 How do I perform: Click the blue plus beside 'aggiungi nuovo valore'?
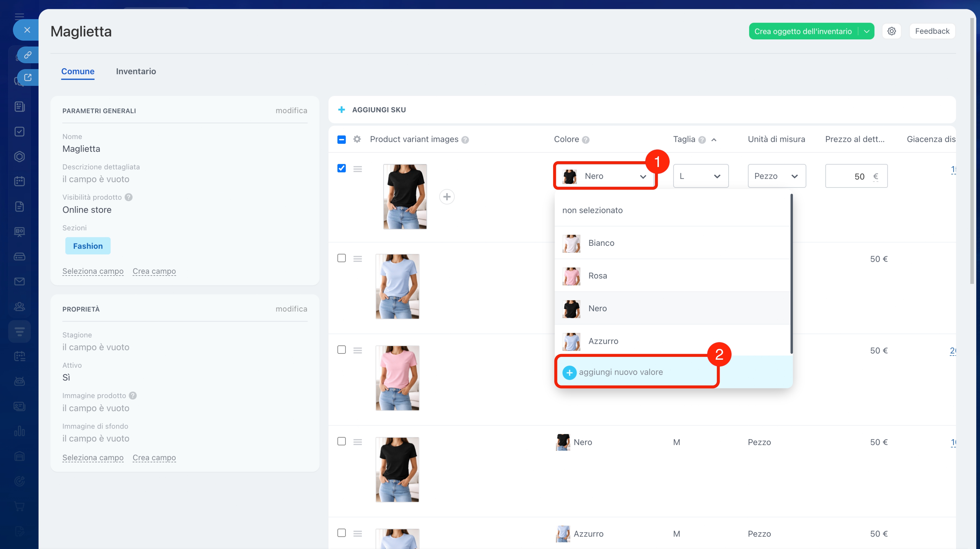569,373
